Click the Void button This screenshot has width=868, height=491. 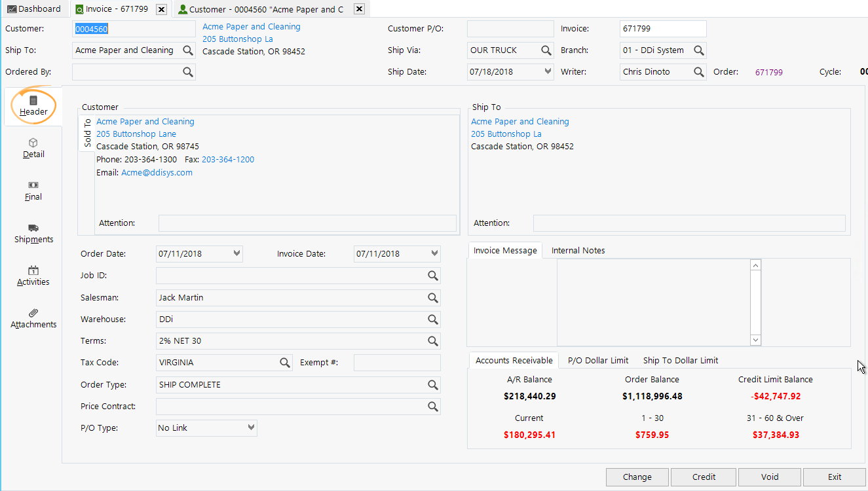[769, 477]
